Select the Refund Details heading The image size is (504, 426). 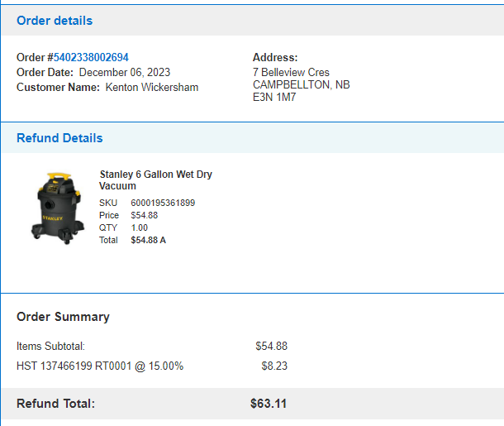59,138
